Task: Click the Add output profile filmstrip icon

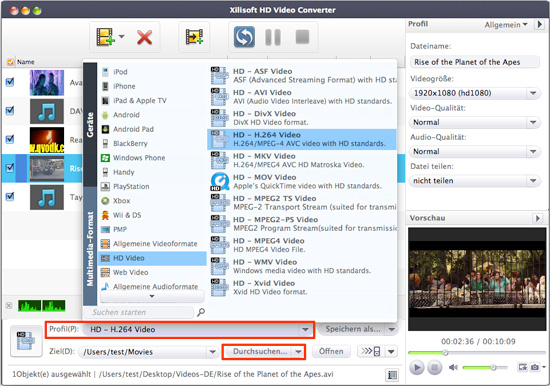Action: pos(194,36)
